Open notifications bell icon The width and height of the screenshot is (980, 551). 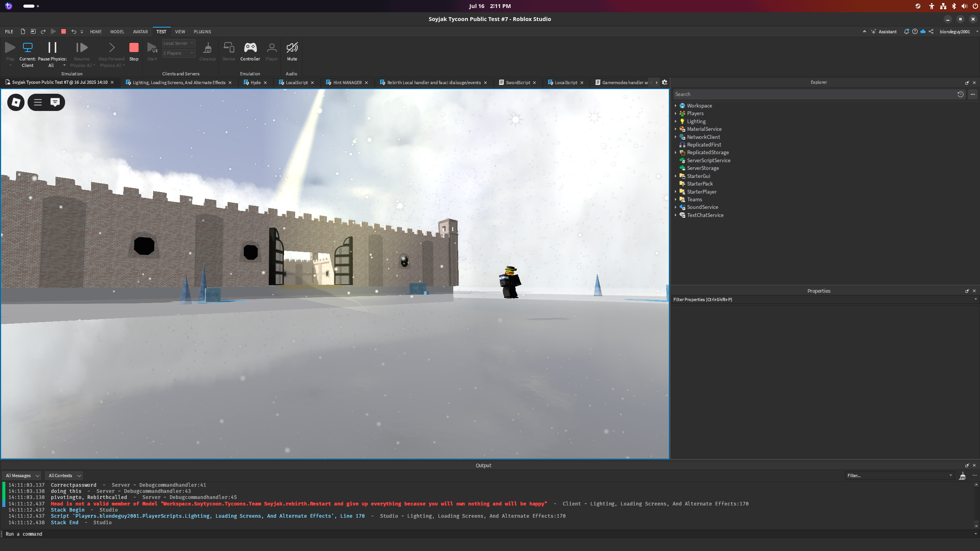click(906, 32)
